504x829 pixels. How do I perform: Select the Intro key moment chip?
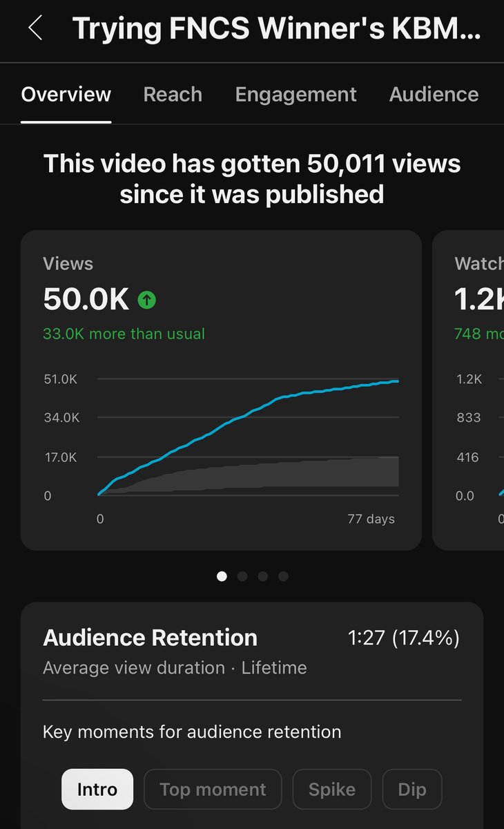[97, 789]
